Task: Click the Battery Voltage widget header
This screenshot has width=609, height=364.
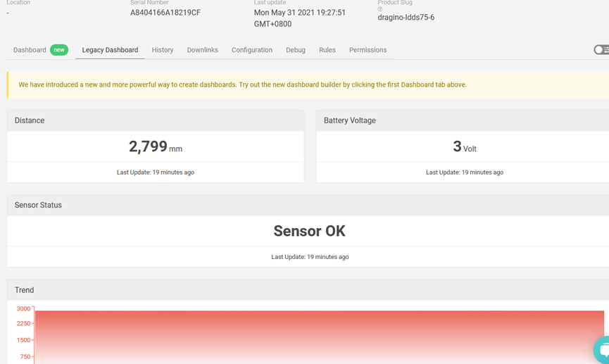Action: pyautogui.click(x=462, y=120)
